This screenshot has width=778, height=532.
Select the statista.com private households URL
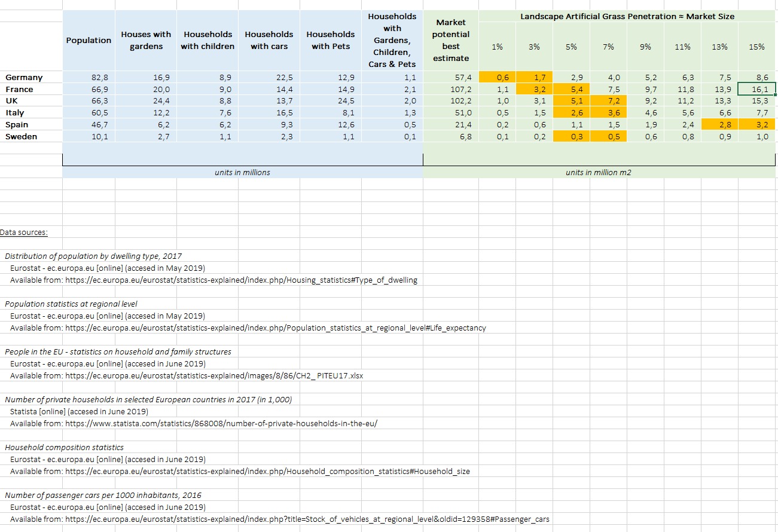tap(194, 423)
